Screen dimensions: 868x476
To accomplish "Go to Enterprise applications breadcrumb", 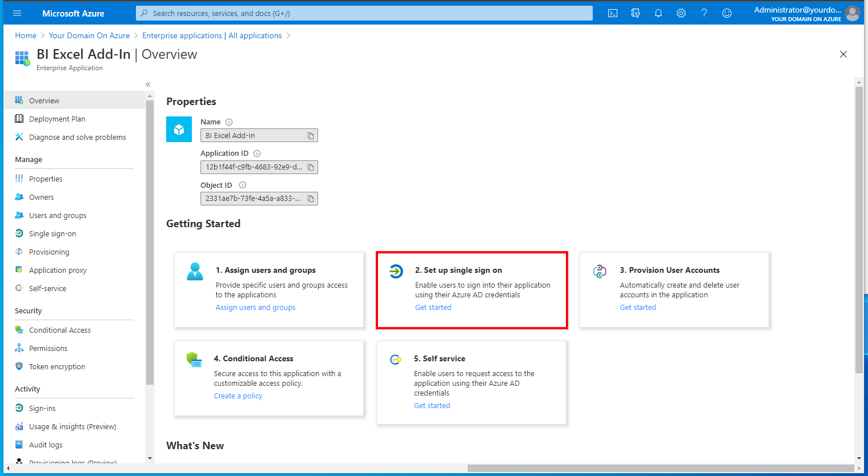I will coord(212,35).
